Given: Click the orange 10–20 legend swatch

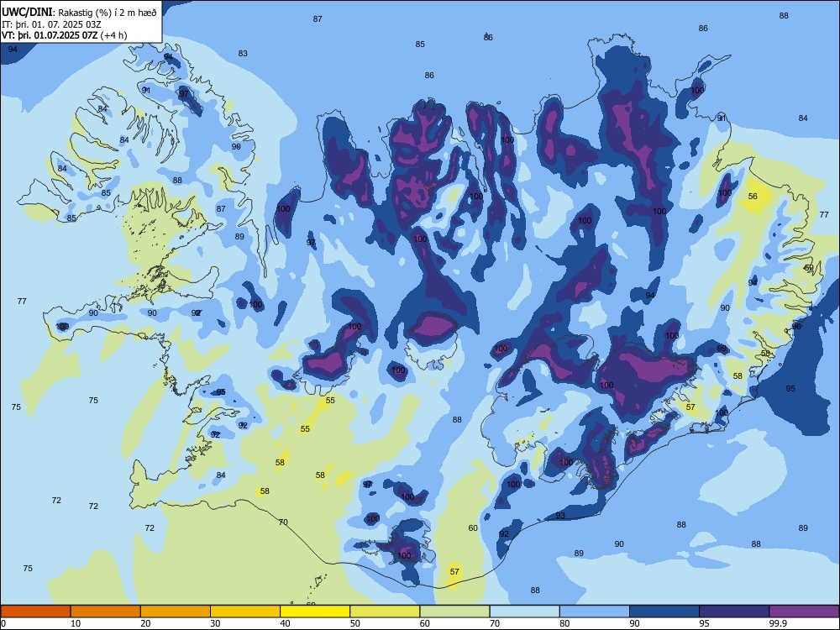Looking at the screenshot, I should (x=106, y=612).
